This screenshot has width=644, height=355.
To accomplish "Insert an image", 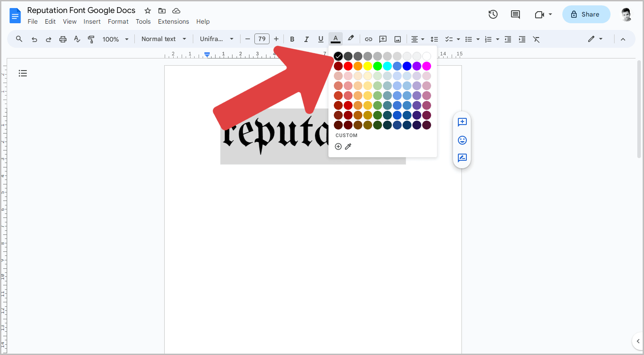I will (x=397, y=39).
